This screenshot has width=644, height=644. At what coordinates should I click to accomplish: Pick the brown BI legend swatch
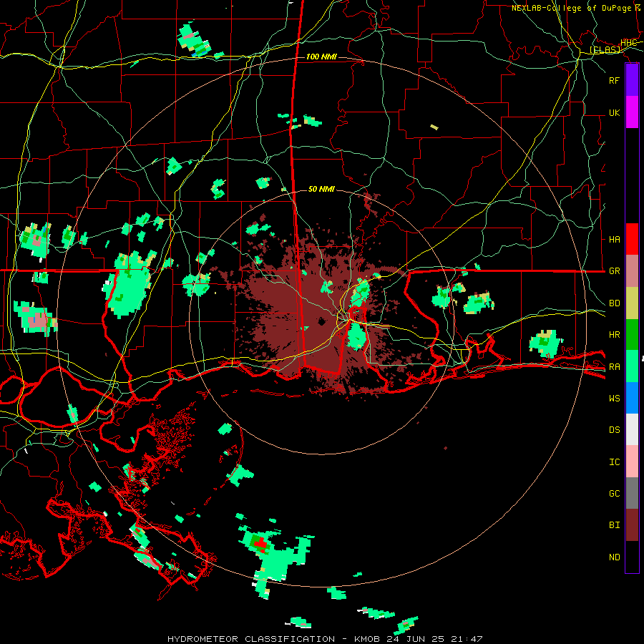click(x=632, y=525)
